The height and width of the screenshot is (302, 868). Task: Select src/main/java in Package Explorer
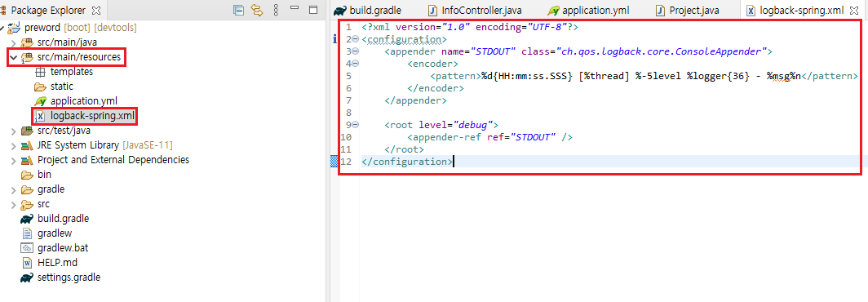[68, 42]
